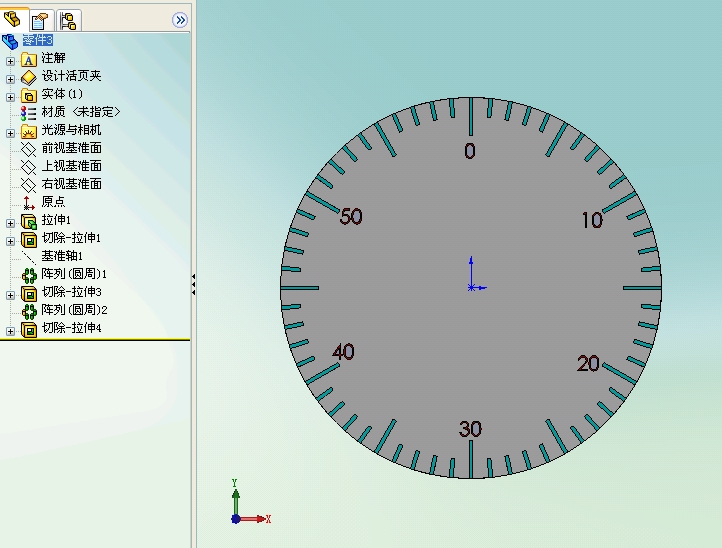Click the panel splitter collapse arrows
The width and height of the screenshot is (722, 548).
click(193, 285)
